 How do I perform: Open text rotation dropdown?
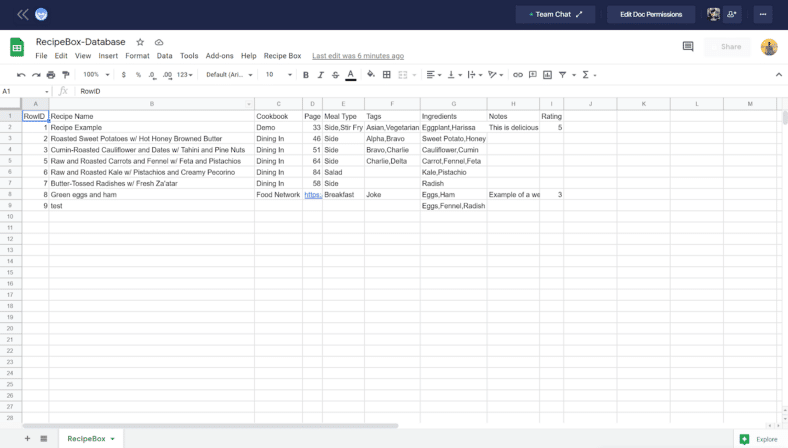click(496, 75)
